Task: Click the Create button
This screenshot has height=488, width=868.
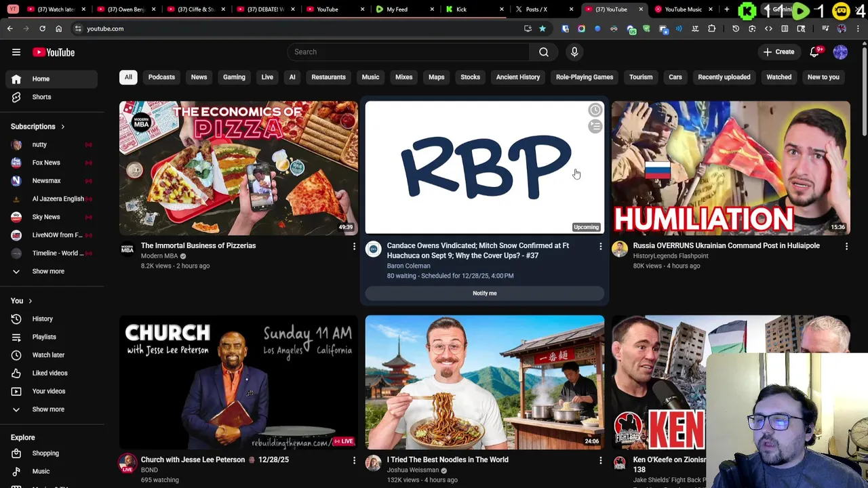Action: [x=778, y=52]
